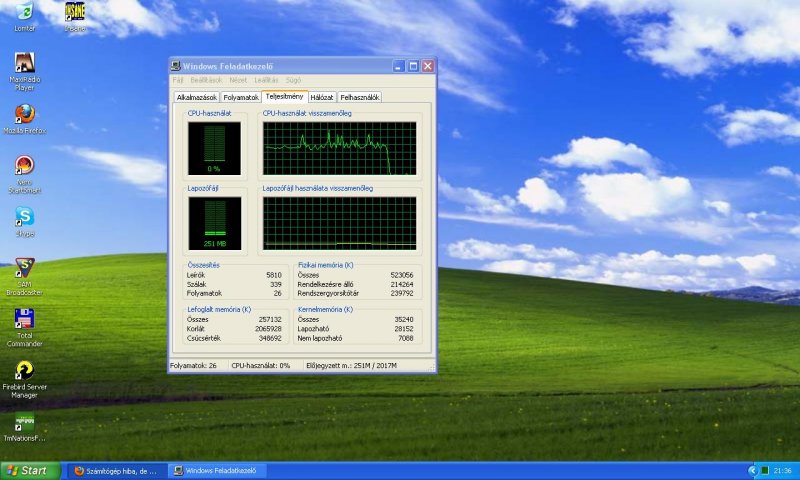Click the Folyamatok count 26 under Összesítés
Screen dimensions: 800x480
coord(277,293)
